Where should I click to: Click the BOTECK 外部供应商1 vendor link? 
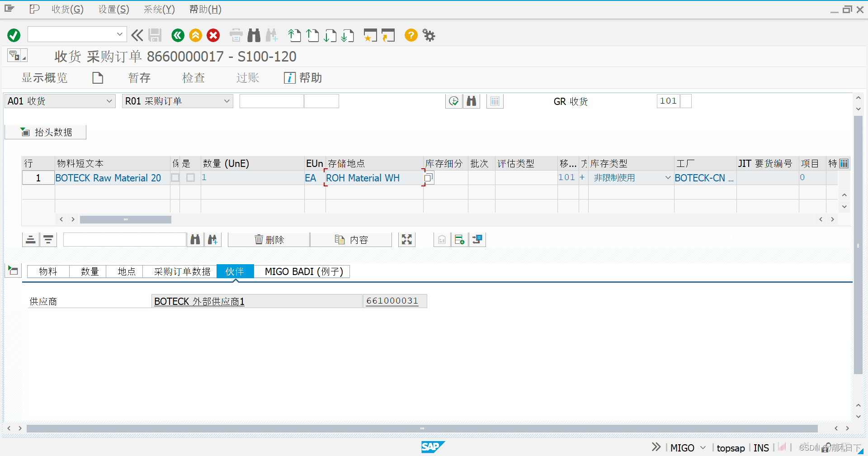pos(199,301)
